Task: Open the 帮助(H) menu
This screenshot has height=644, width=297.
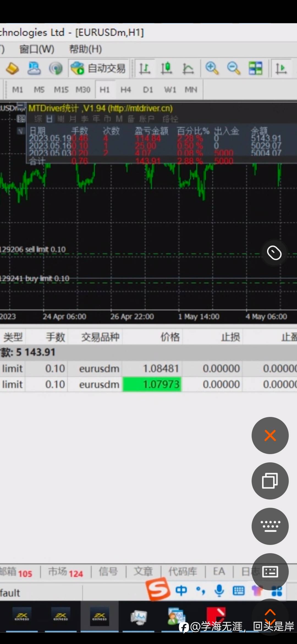Action: point(85,49)
